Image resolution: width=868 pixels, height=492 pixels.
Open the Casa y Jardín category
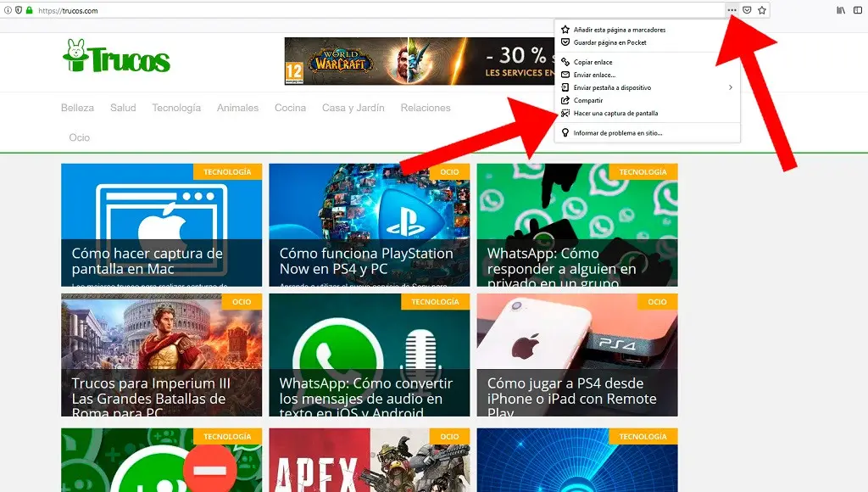[353, 108]
